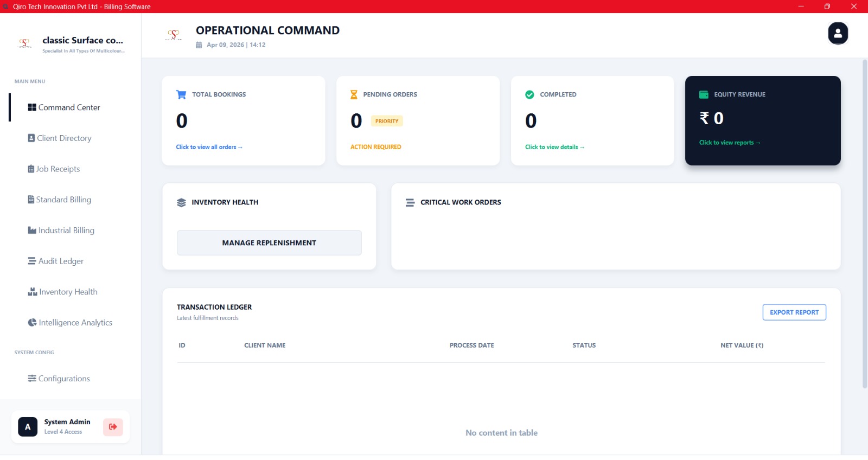Viewport: 868px width, 460px height.
Task: Click 'No content in table' message
Action: pyautogui.click(x=502, y=433)
